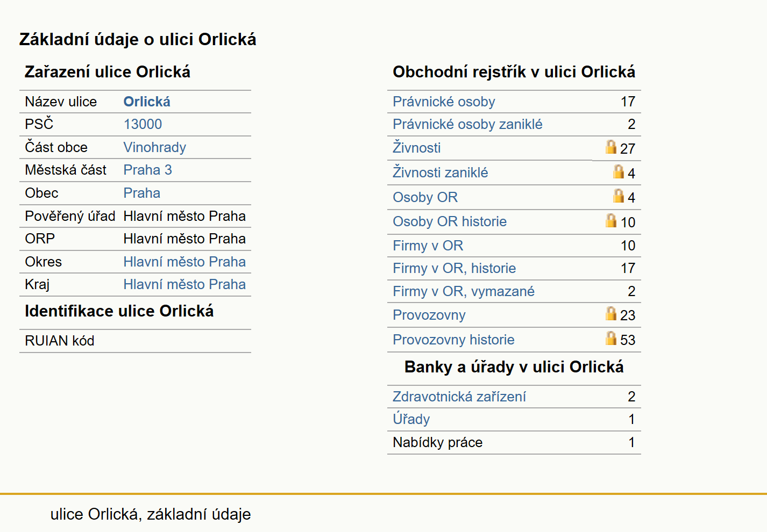
Task: Open Firmy v OR, historie
Action: pyautogui.click(x=454, y=268)
